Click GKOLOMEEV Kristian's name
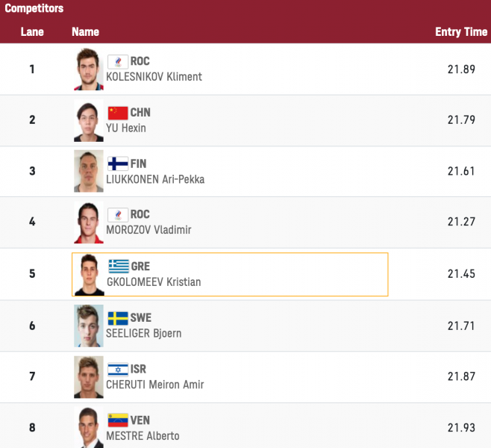The height and width of the screenshot is (448, 491). [x=153, y=282]
